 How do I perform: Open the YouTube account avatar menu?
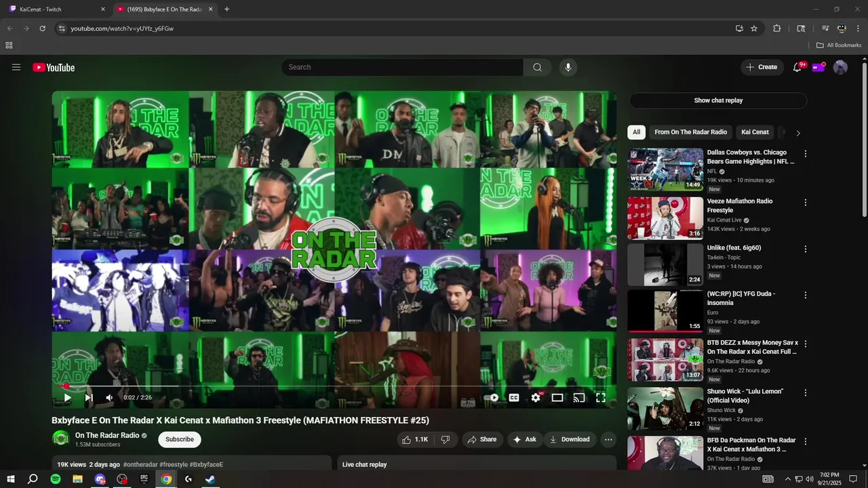pos(840,67)
